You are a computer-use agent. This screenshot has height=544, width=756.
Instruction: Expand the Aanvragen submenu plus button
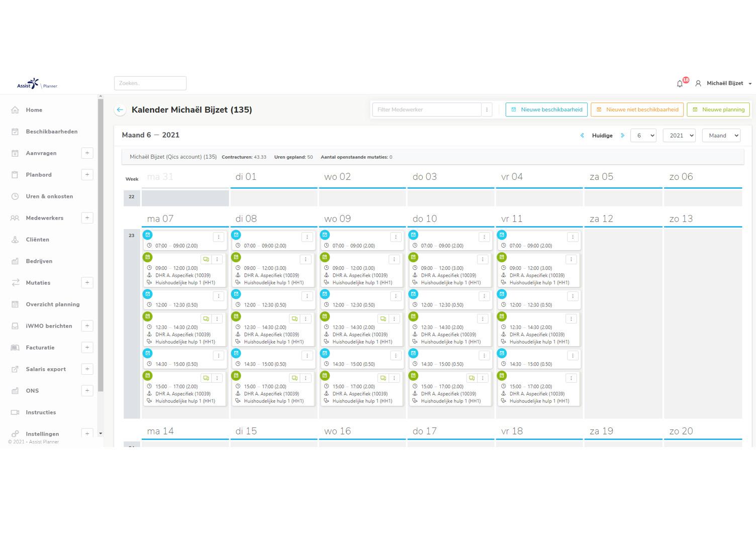coord(87,153)
